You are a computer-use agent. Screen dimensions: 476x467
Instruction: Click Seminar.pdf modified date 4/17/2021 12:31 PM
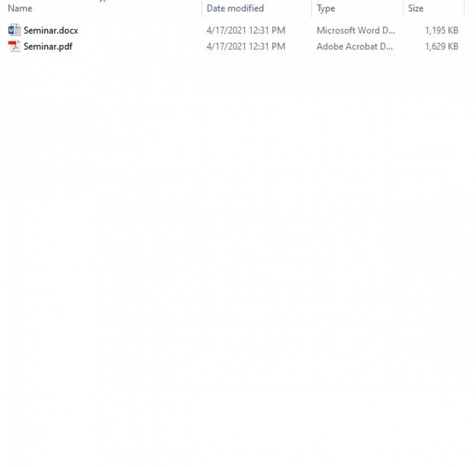[246, 47]
